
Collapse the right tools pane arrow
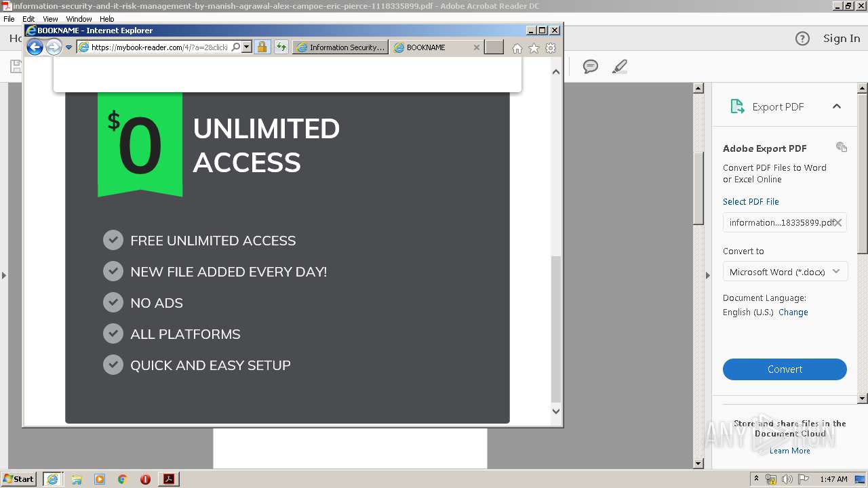tap(707, 275)
